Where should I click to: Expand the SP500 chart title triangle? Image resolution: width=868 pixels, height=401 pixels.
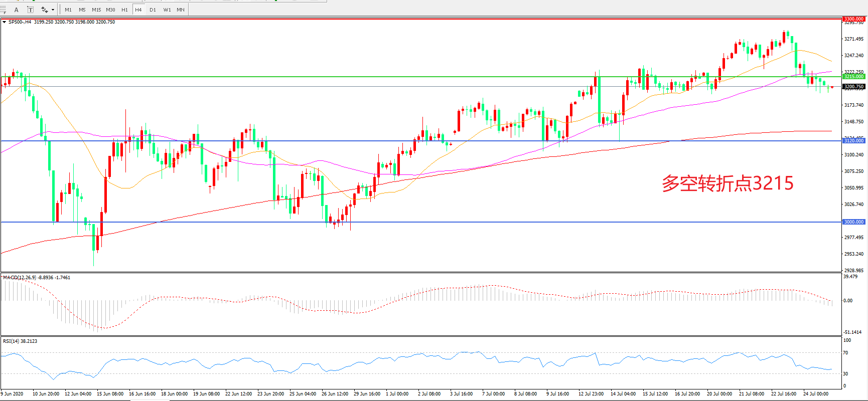coord(5,22)
